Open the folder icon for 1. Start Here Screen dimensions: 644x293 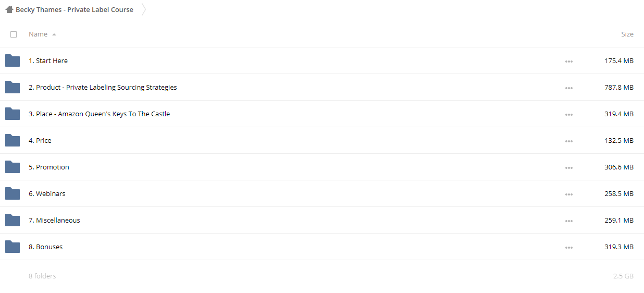point(13,60)
